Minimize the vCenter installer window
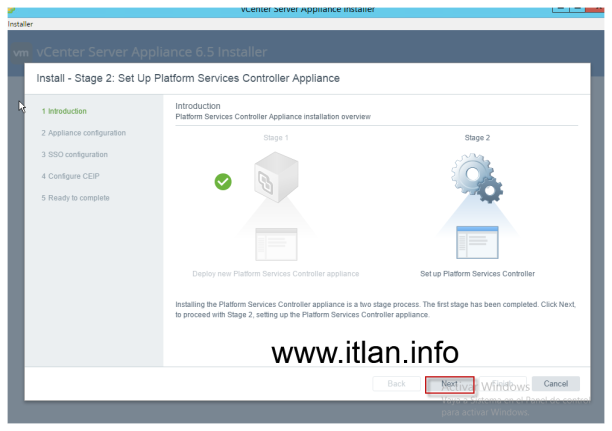Screen dimensions: 612x431 click(563, 7)
